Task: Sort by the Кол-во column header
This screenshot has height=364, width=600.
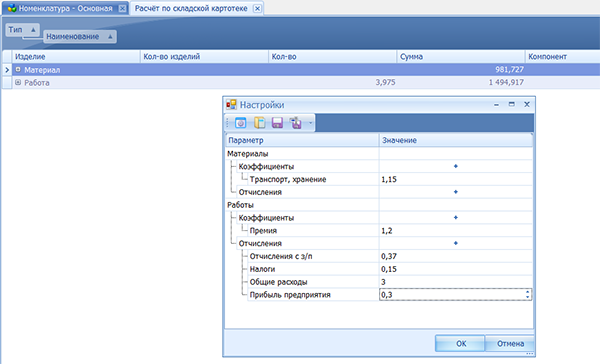Action: [333, 57]
